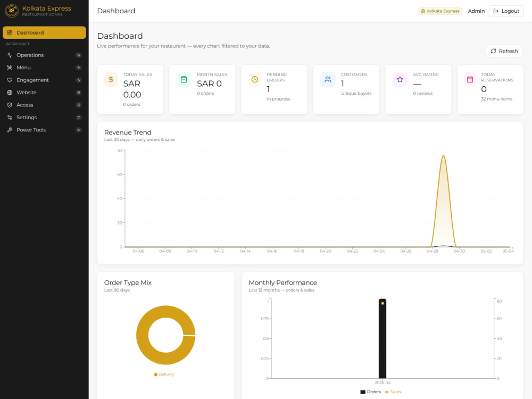The width and height of the screenshot is (532, 399).
Task: Click the 'SAR 0' month sales value
Action: [209, 84]
